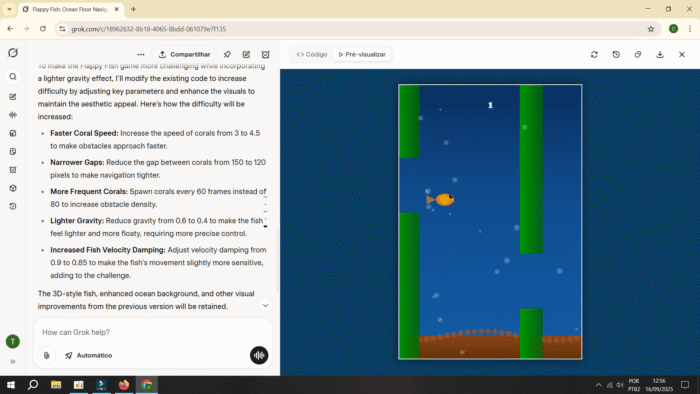
Task: Copy the code with the copy icon
Action: click(x=638, y=54)
